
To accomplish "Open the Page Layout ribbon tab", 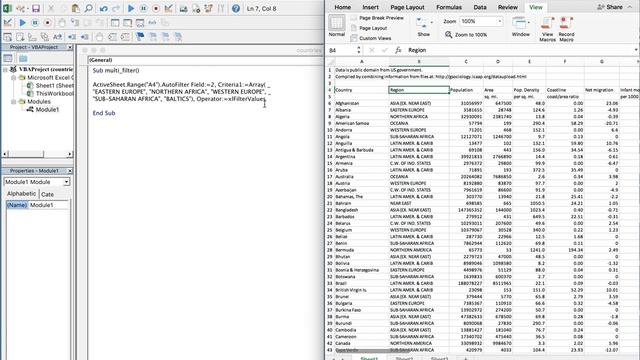I will tap(407, 7).
